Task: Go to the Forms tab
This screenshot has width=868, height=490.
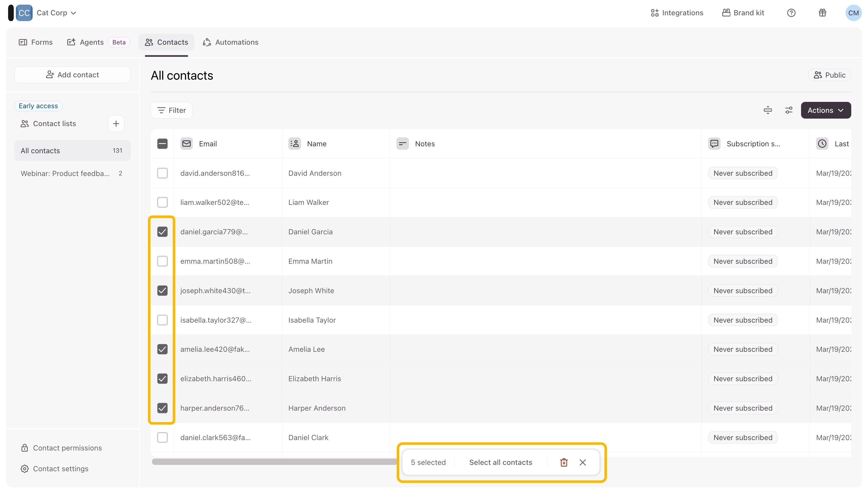Action: (36, 42)
